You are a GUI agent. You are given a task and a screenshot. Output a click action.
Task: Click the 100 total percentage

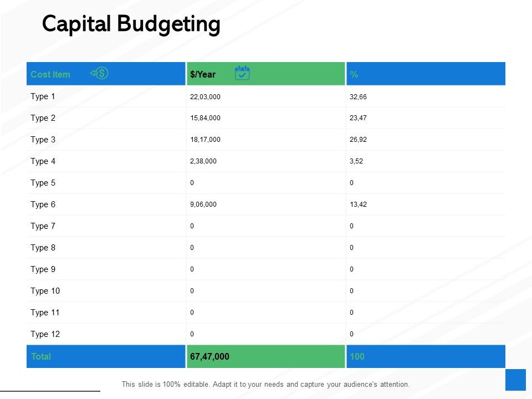[x=357, y=356]
